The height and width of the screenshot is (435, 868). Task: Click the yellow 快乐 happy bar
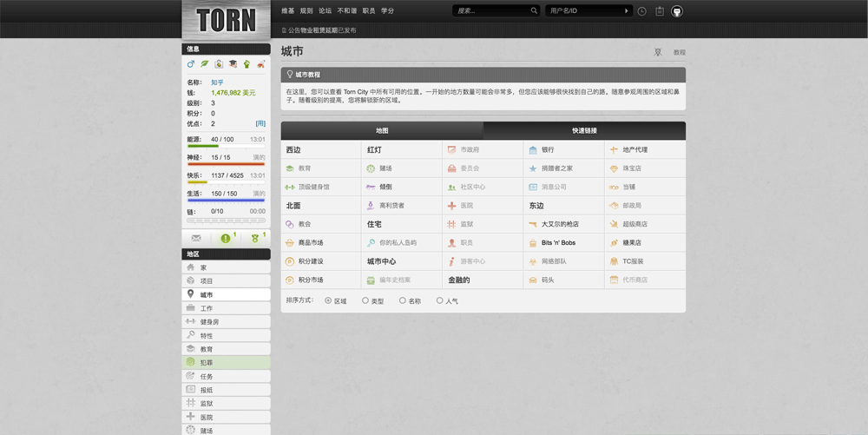pos(226,182)
